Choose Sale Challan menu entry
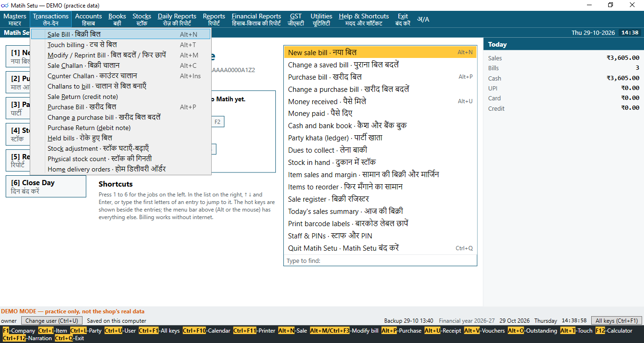The image size is (644, 343). pos(121,65)
